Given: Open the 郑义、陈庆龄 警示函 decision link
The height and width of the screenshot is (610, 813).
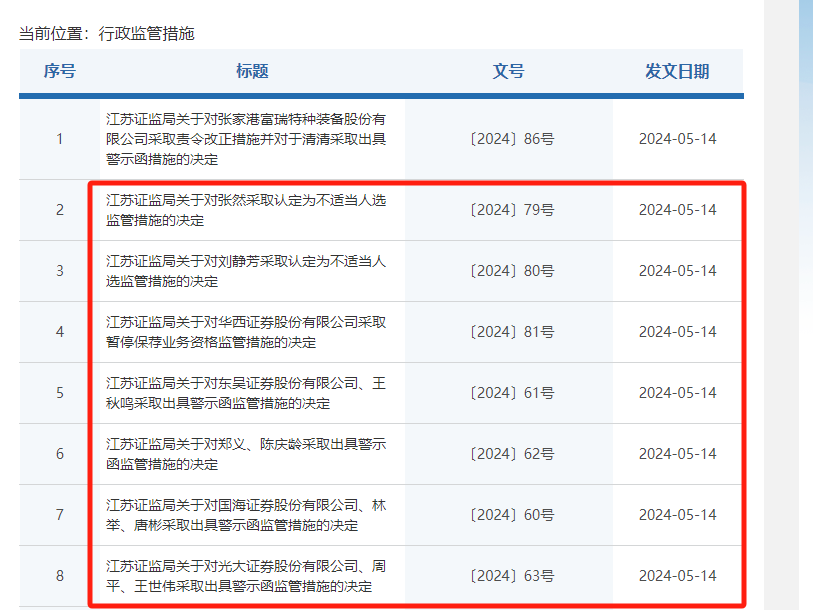Looking at the screenshot, I should (x=246, y=454).
